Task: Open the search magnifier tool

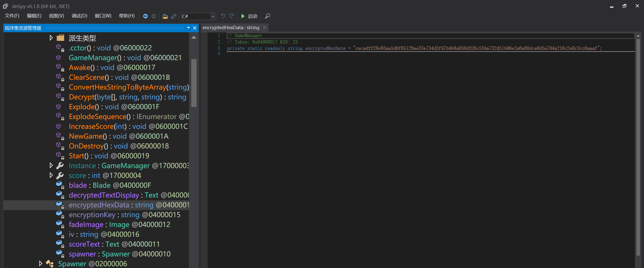Action: point(268,16)
